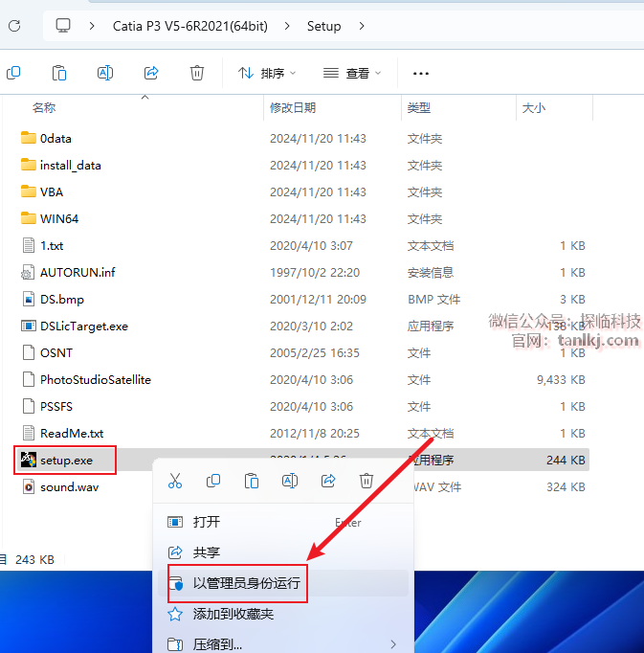Viewport: 644px width, 653px height.
Task: Click the delete icon in context menu
Action: [366, 481]
